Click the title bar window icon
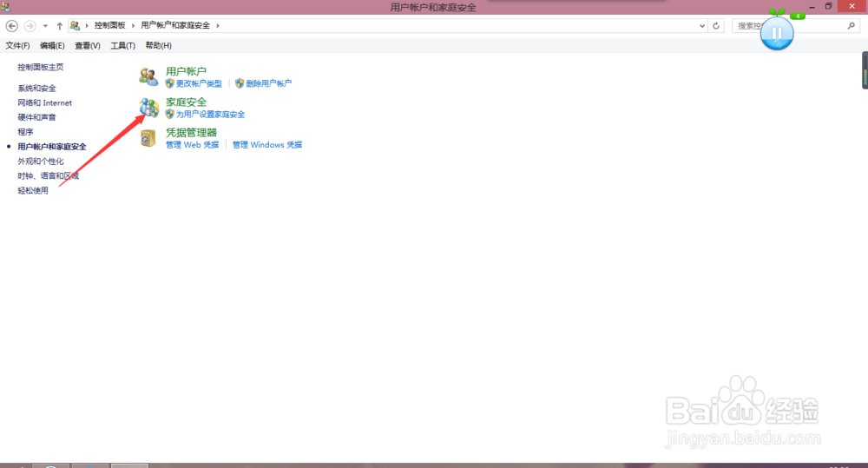Screen dimensions: 868x468 point(5,7)
